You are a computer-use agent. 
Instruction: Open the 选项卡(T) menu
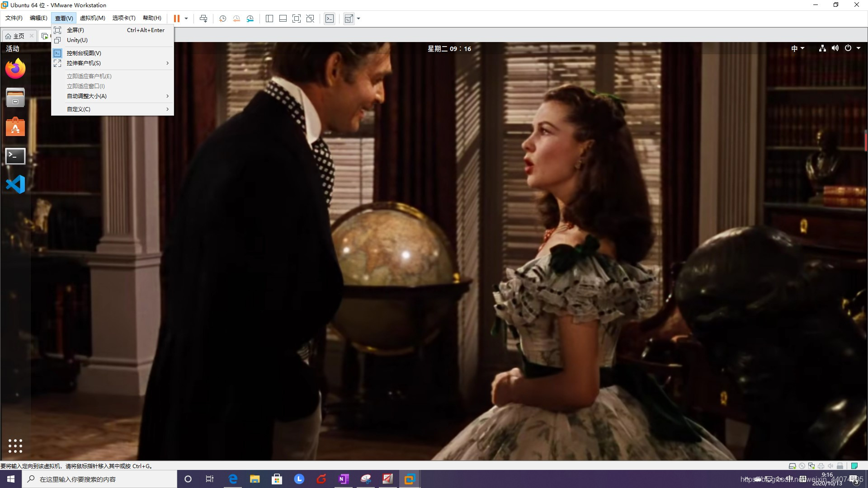124,18
